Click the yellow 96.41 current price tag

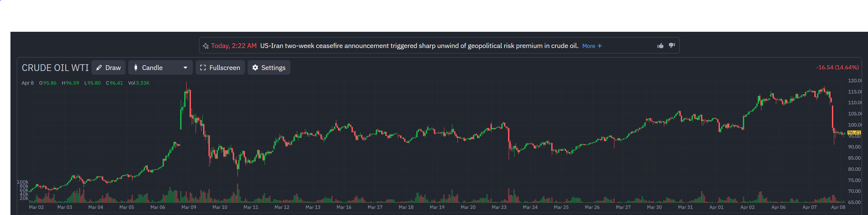tap(854, 133)
